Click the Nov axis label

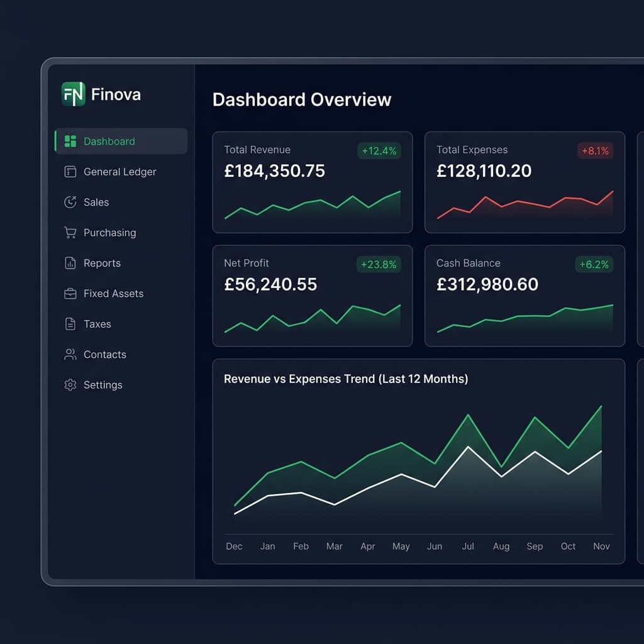tap(601, 547)
